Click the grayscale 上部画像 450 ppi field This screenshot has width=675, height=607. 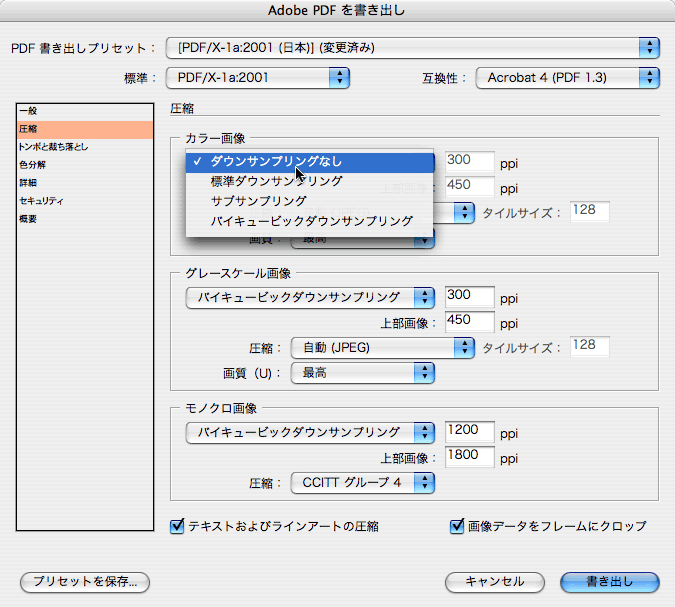point(470,322)
